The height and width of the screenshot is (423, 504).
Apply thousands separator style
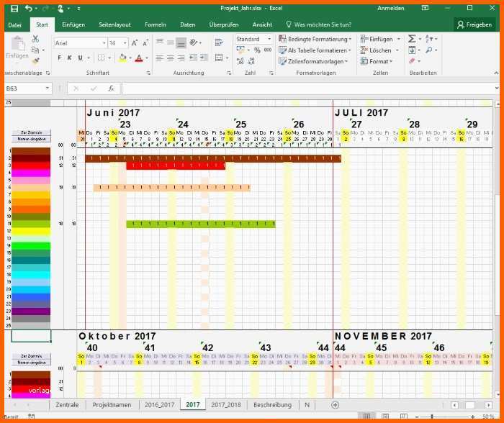[267, 50]
